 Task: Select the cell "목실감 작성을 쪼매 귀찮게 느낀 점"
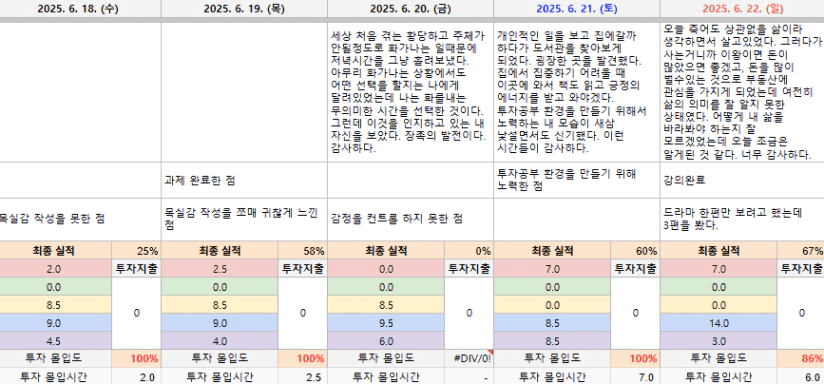point(244,220)
